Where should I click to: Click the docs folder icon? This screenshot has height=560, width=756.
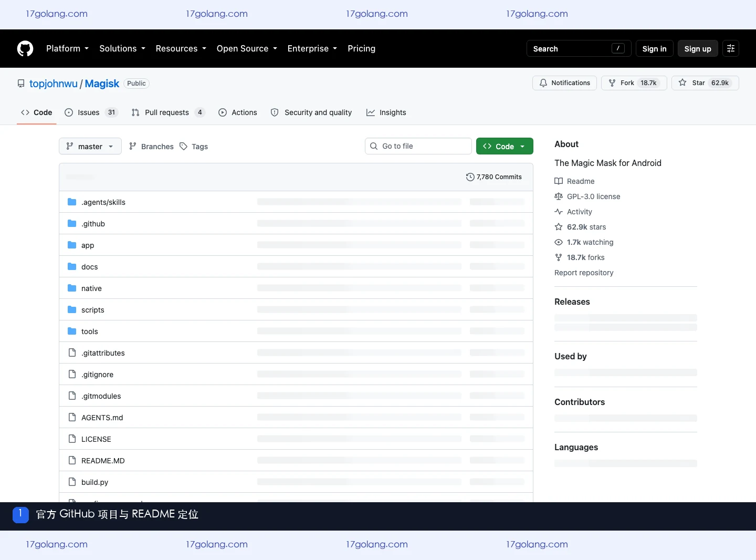tap(72, 267)
